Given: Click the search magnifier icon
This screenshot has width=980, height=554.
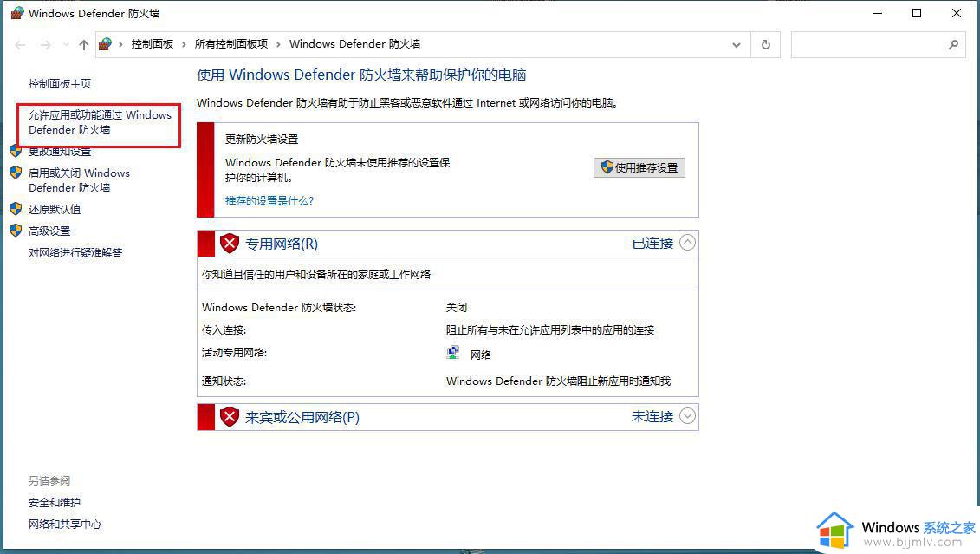Looking at the screenshot, I should (x=953, y=45).
